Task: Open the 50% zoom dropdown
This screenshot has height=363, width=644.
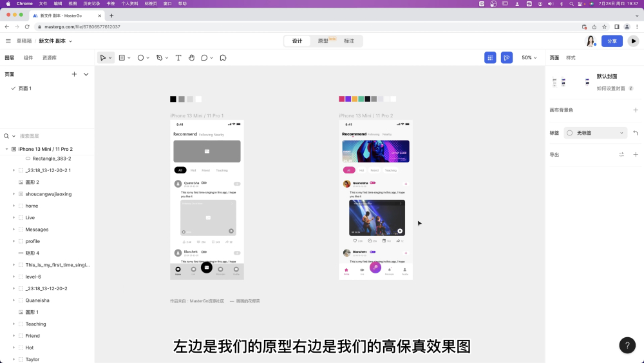Action: point(529,58)
